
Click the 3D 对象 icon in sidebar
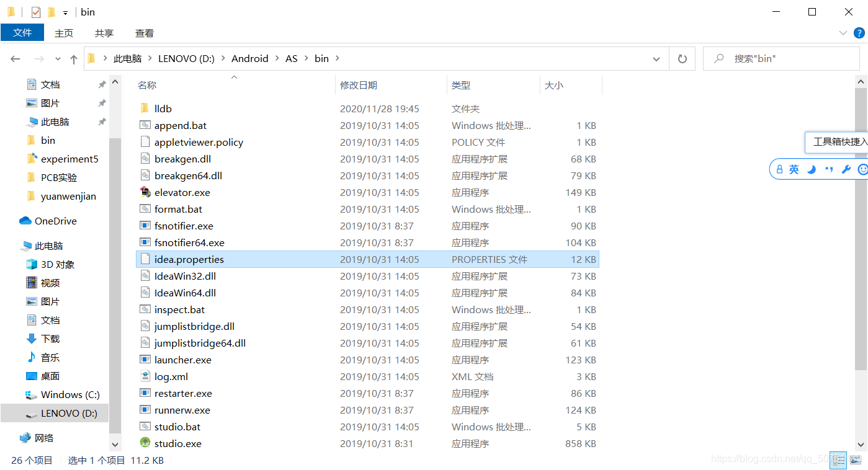(32, 264)
